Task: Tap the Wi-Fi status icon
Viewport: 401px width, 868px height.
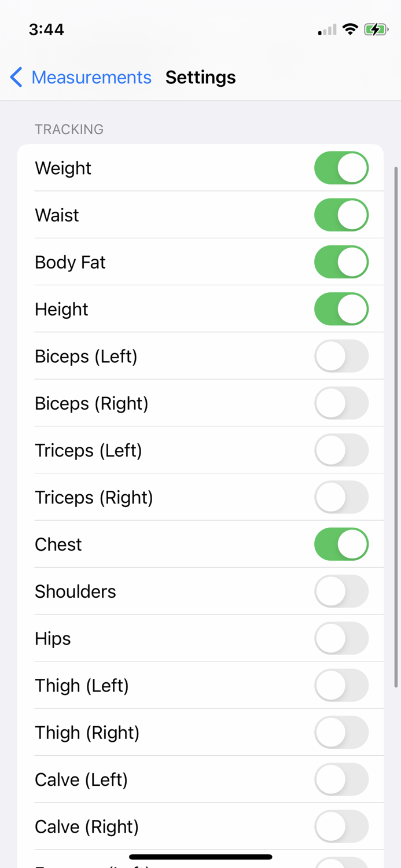Action: [350, 29]
